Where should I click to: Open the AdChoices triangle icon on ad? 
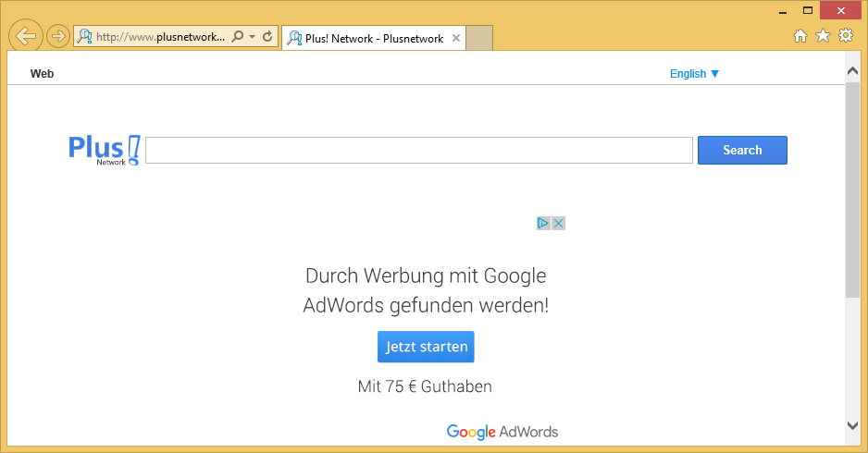click(x=543, y=223)
